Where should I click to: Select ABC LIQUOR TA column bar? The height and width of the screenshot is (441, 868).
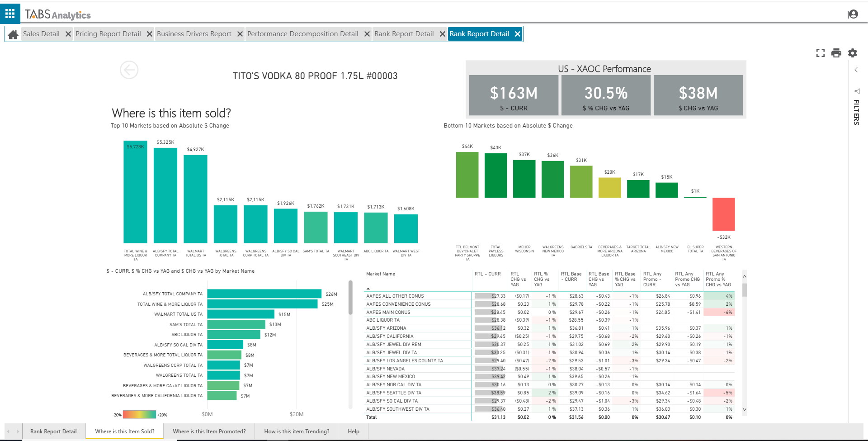pyautogui.click(x=376, y=228)
